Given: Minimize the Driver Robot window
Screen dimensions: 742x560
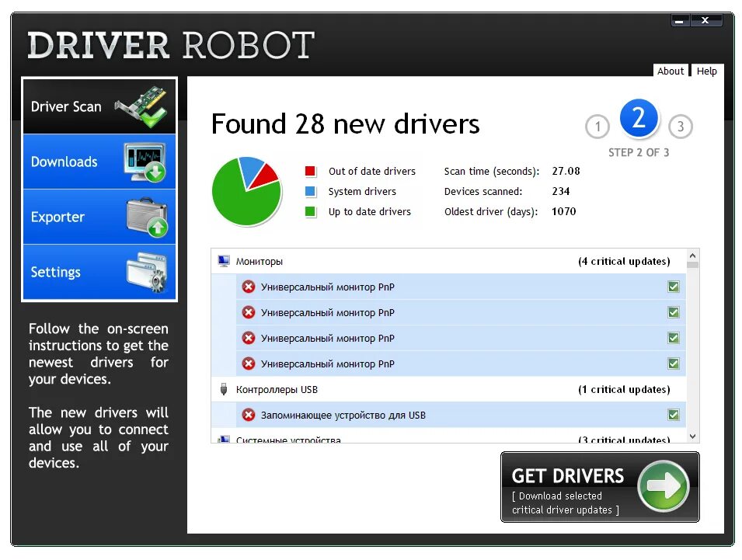Looking at the screenshot, I should [x=680, y=20].
